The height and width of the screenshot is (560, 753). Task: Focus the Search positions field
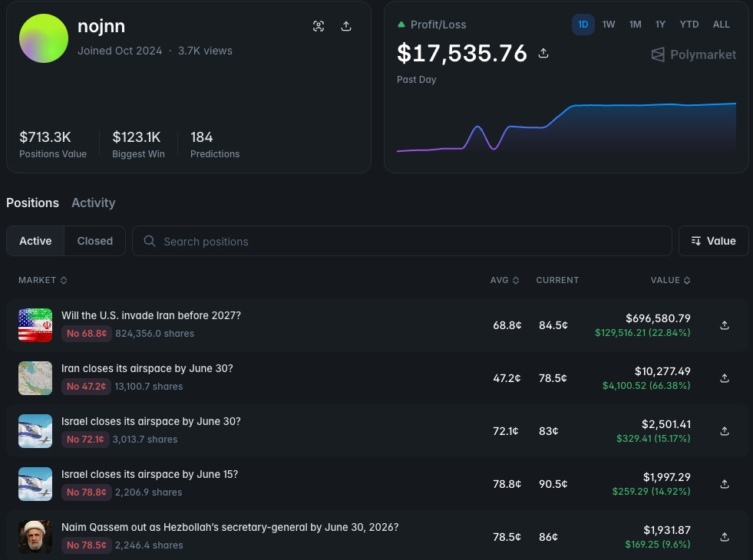(402, 241)
